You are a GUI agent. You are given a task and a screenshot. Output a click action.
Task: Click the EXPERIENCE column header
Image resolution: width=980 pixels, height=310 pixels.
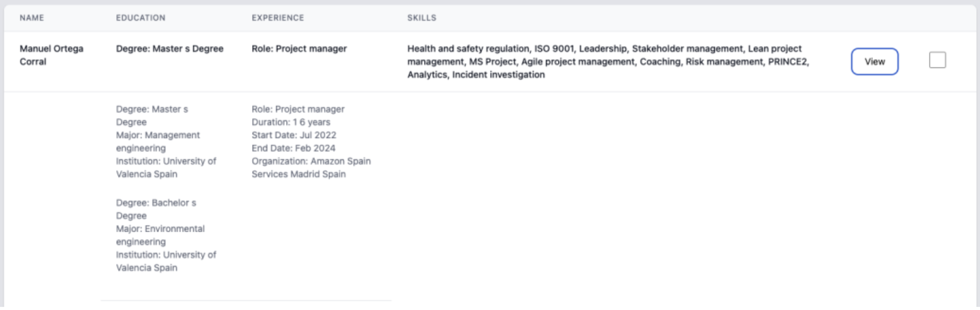click(278, 18)
